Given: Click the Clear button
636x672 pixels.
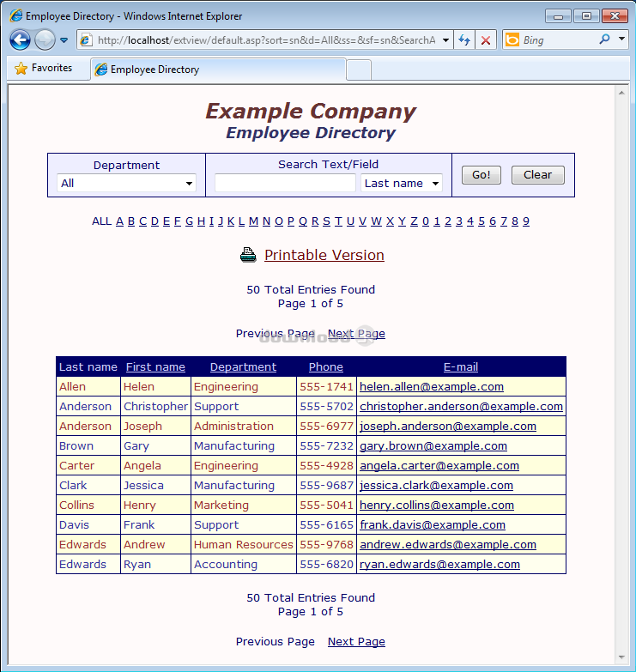Looking at the screenshot, I should click(x=537, y=175).
